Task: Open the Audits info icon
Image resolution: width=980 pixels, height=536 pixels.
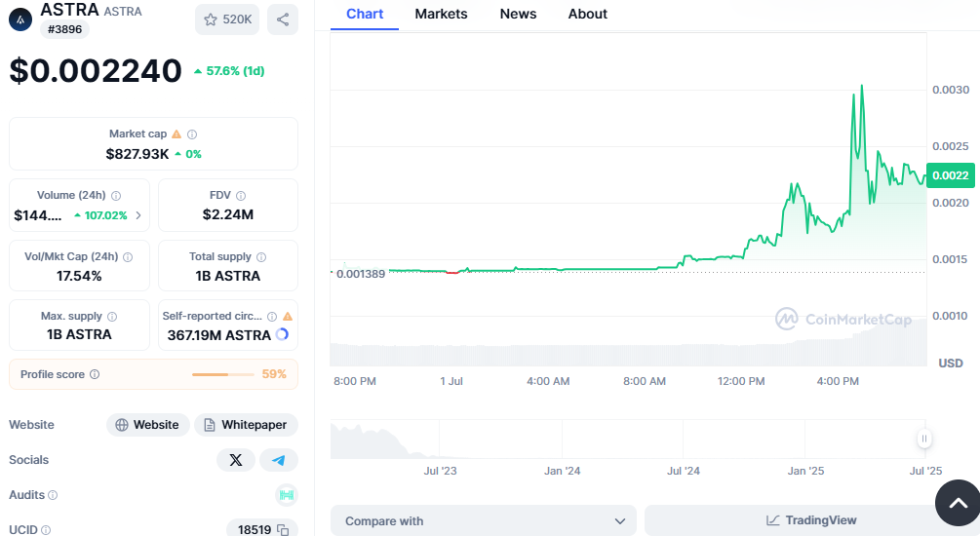Action: point(53,495)
